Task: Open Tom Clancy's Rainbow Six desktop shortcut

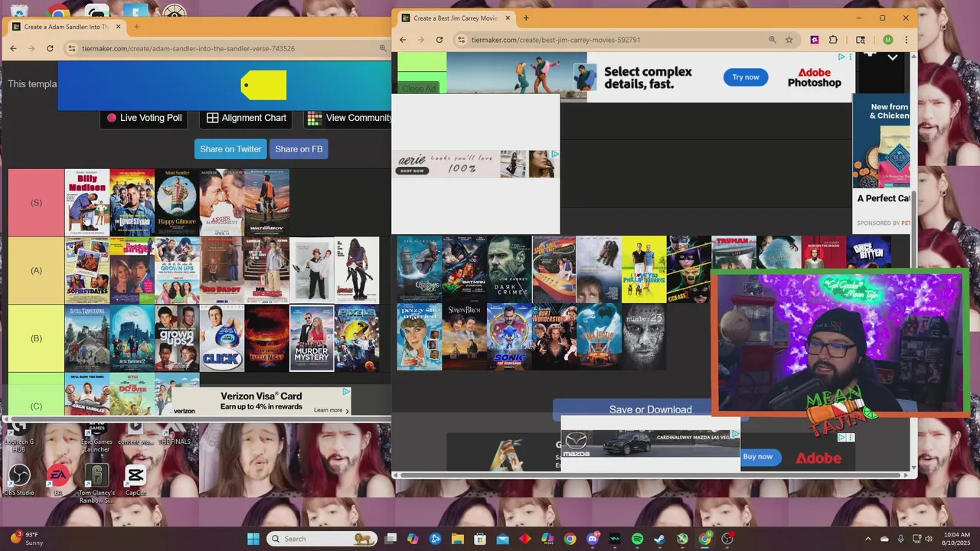Action: point(96,482)
